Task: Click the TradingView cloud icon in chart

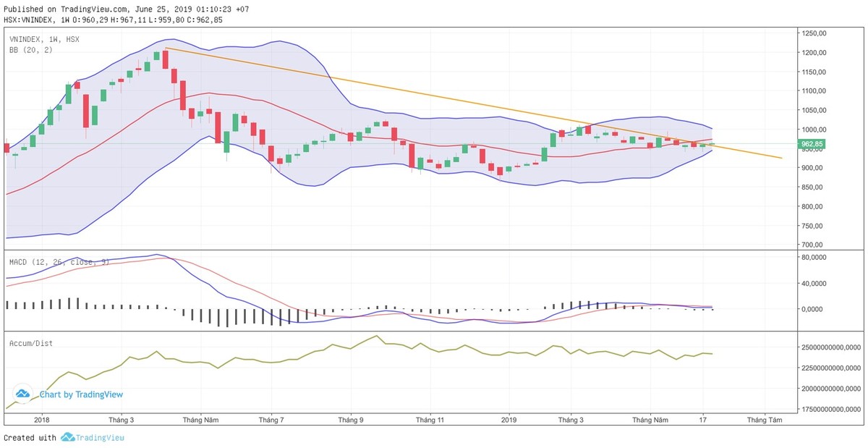Action: click(22, 394)
